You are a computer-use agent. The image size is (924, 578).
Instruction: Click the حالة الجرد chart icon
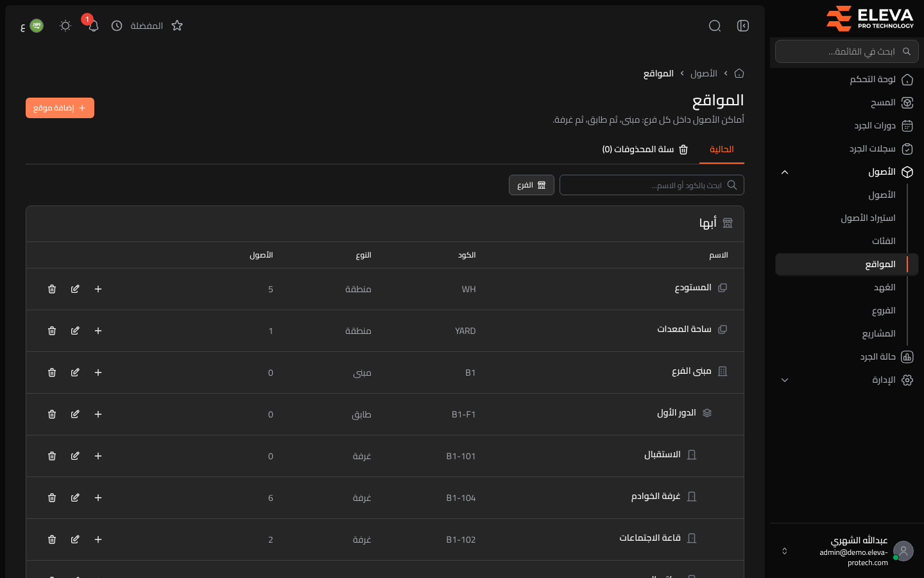click(x=907, y=357)
